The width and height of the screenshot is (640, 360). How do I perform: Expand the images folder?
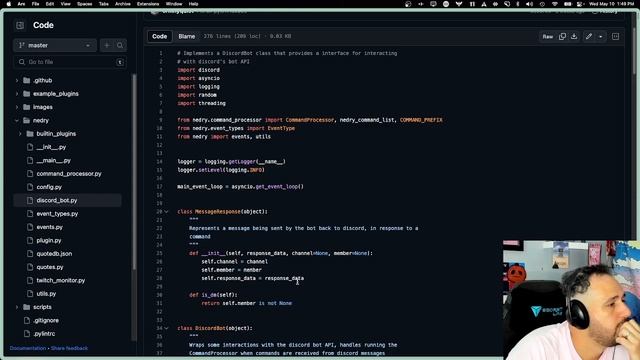[x=17, y=107]
